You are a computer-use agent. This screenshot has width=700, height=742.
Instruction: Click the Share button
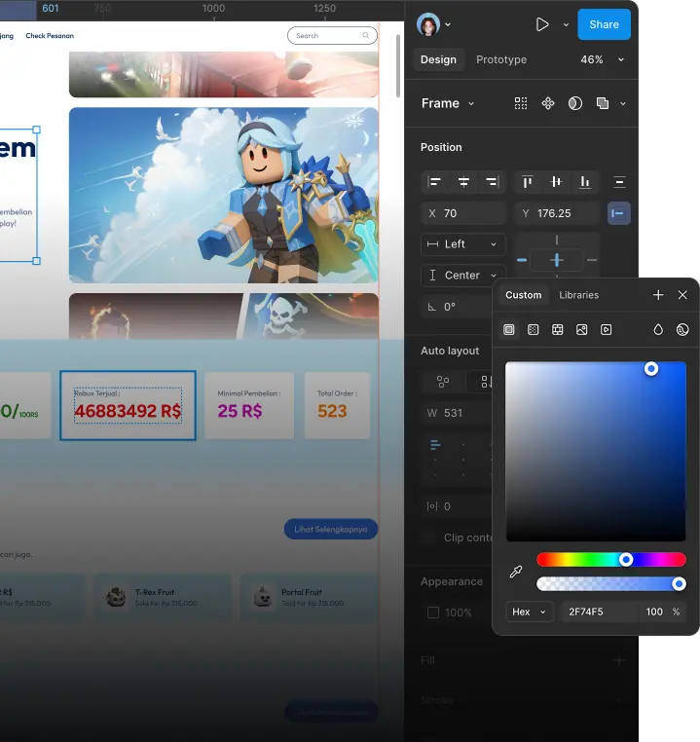604,24
